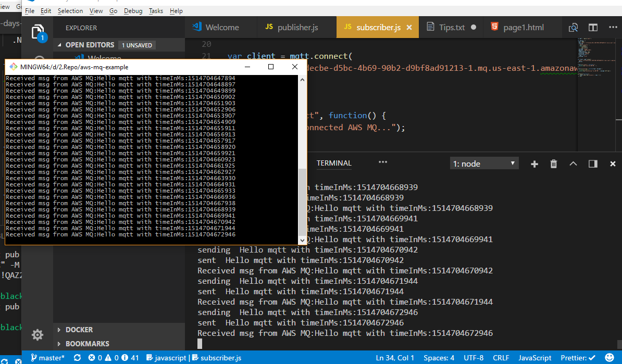
Task: Click the feedback smiley icon
Action: tap(608, 358)
